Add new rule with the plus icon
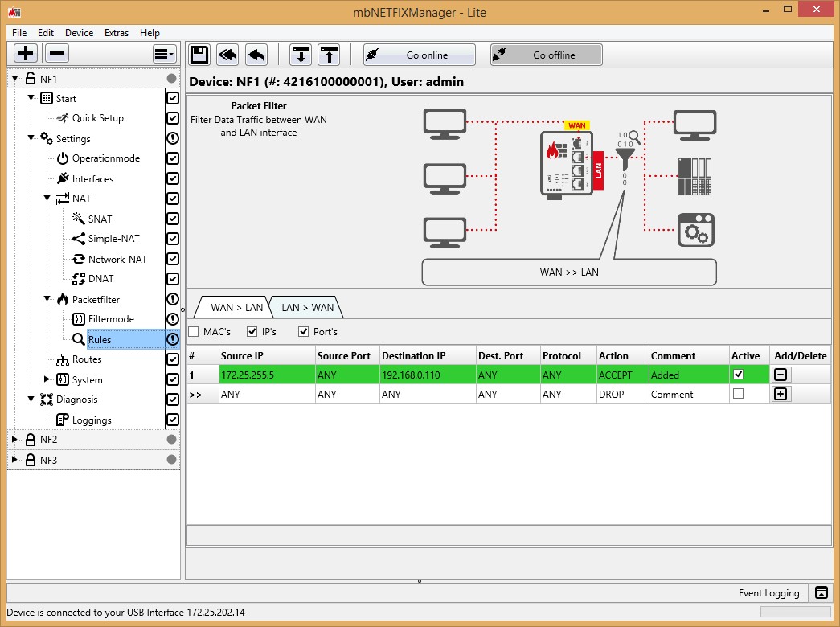 [780, 394]
